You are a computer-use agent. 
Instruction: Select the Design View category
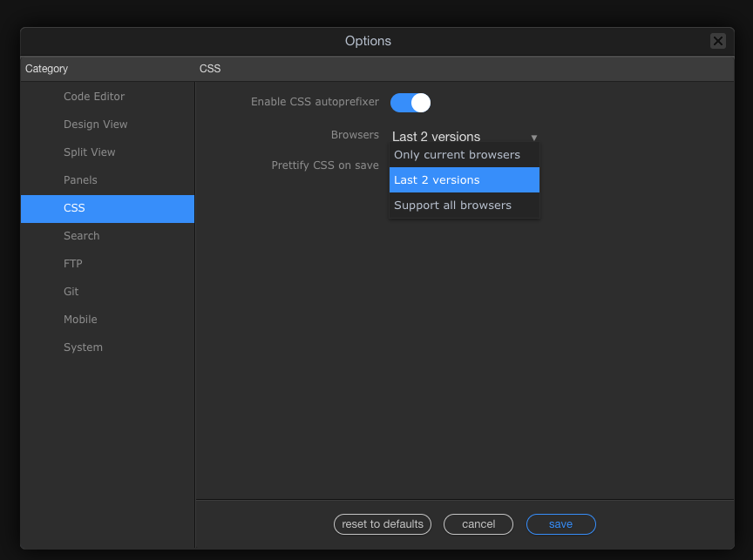click(x=96, y=125)
